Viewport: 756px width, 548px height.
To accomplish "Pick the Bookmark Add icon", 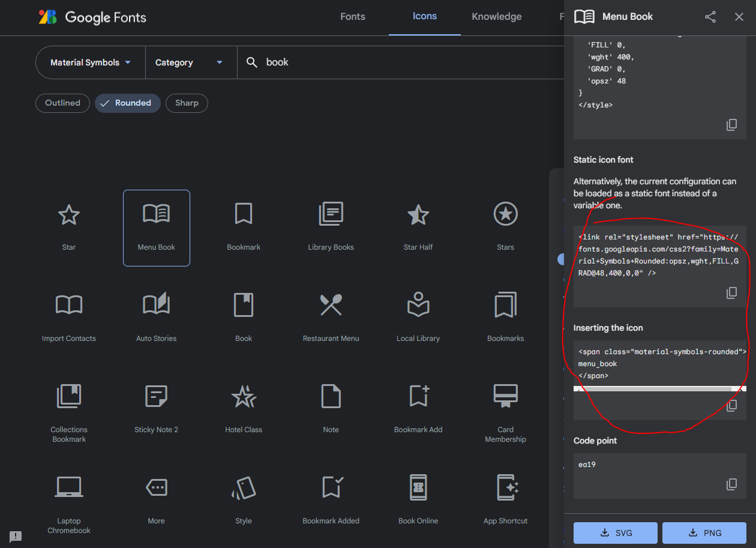I will pos(418,396).
